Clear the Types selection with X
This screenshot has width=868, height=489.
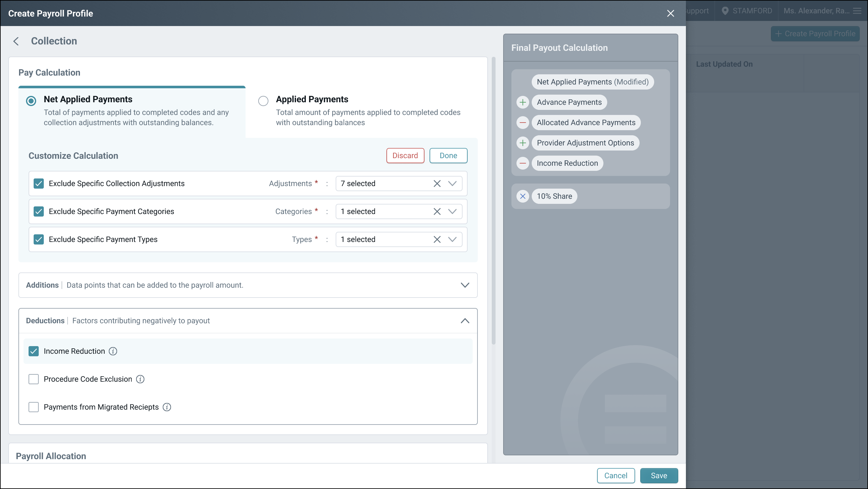click(x=437, y=239)
